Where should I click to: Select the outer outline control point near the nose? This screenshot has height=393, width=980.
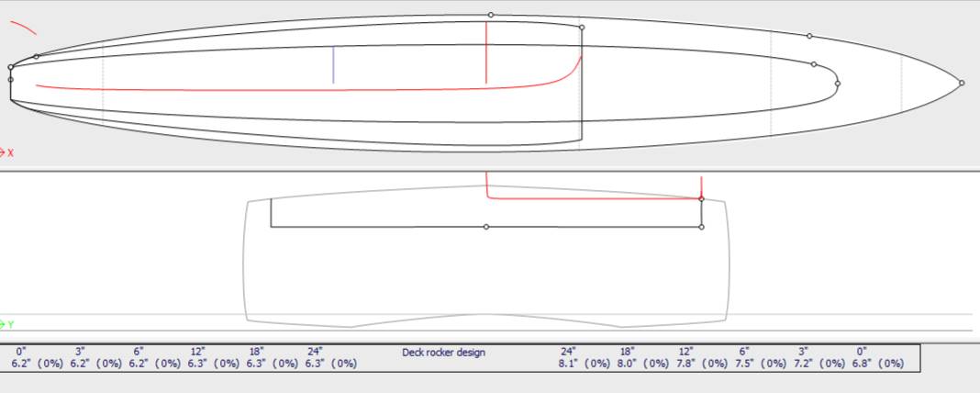coord(809,36)
